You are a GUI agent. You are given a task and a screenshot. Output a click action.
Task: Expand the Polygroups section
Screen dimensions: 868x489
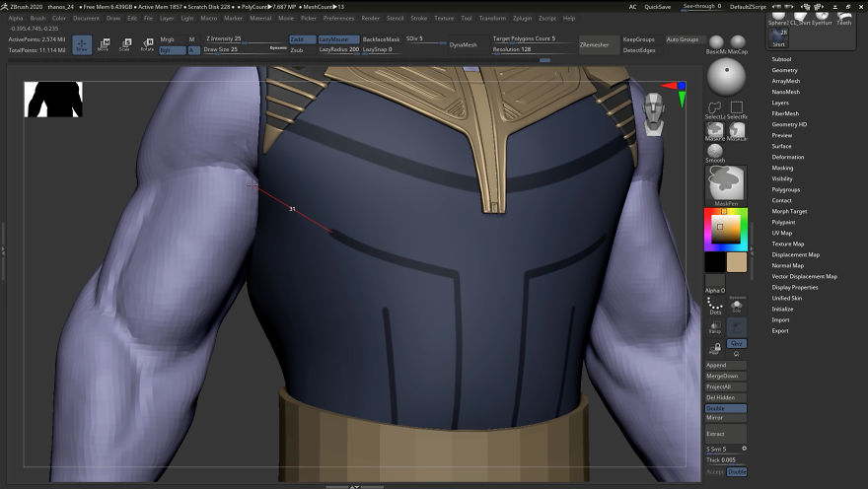[785, 189]
